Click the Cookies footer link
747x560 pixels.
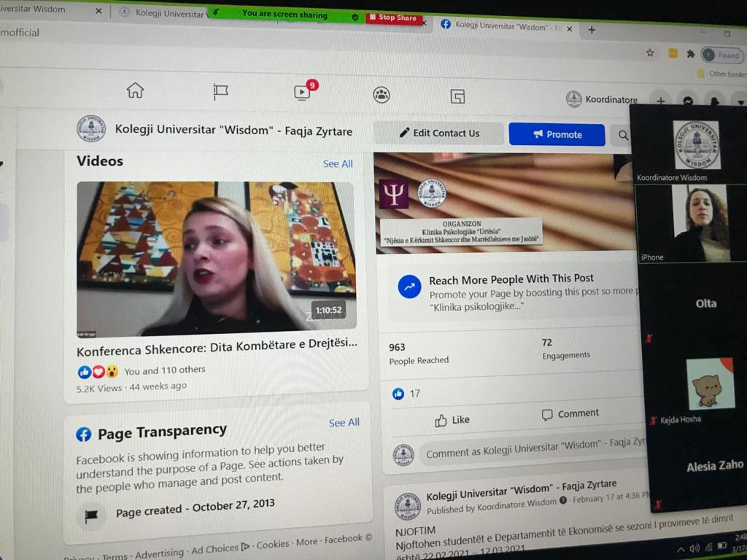point(273,544)
